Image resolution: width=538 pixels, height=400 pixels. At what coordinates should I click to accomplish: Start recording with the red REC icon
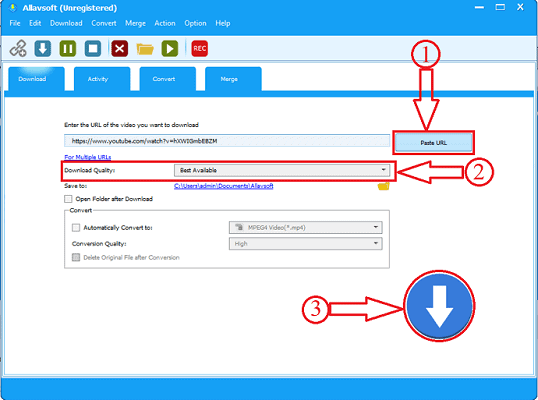(199, 48)
